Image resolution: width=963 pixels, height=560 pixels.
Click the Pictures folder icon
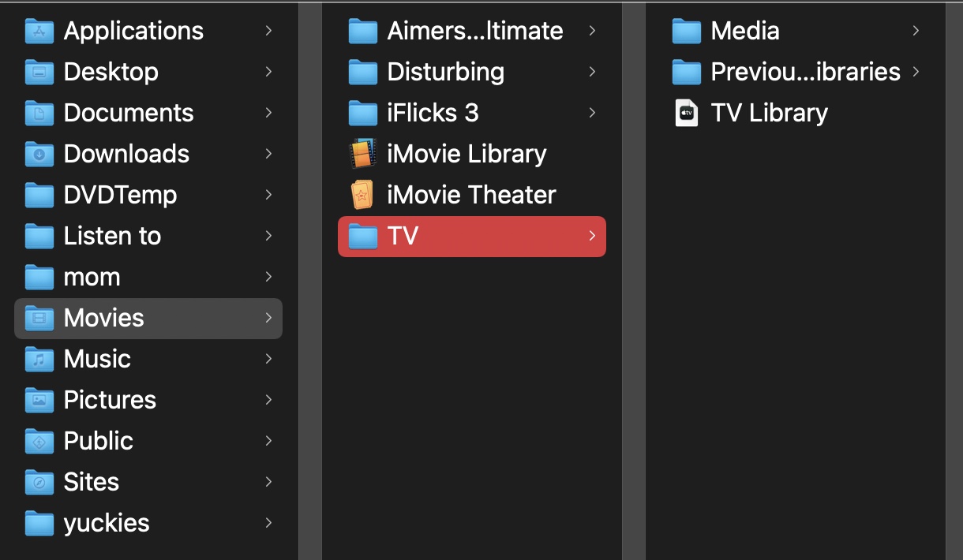coord(39,400)
